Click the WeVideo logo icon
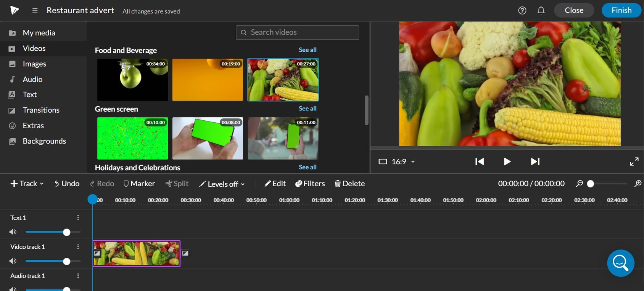Image resolution: width=644 pixels, height=291 pixels. (14, 10)
